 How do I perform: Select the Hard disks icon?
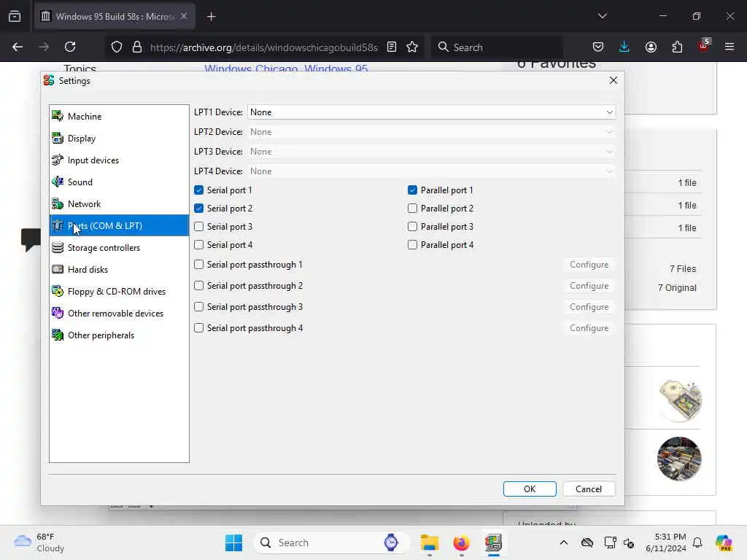coord(58,270)
